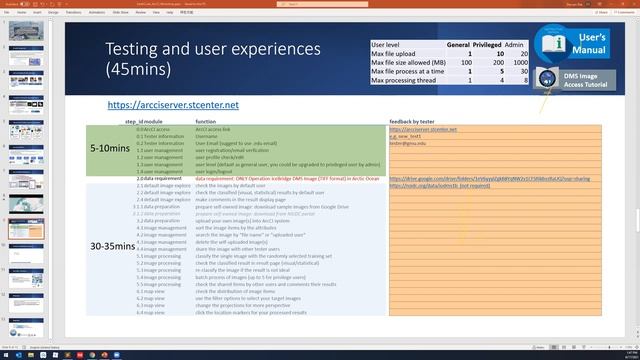Viewport: 640px width, 360px height.
Task: Click the user account avatar in title bar
Action: coord(588,4)
